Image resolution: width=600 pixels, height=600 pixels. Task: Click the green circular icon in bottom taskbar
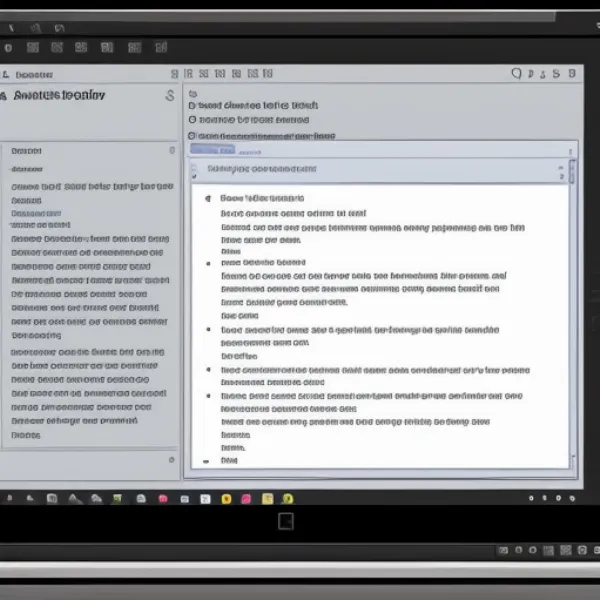point(288,498)
